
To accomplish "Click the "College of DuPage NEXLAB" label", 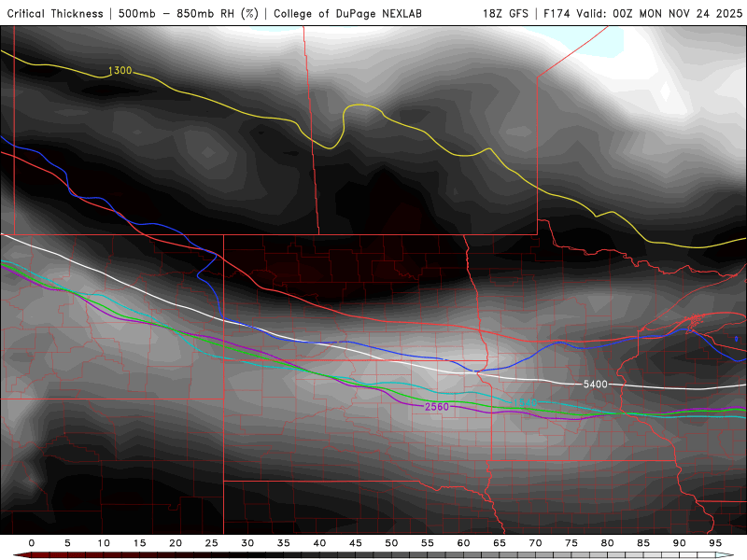I will click(347, 14).
